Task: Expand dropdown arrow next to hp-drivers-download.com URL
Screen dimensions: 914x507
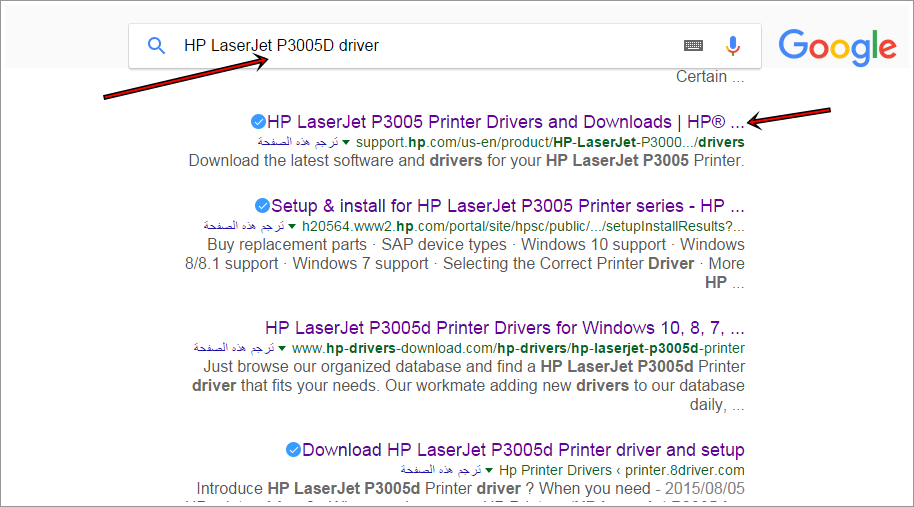Action: (x=282, y=348)
